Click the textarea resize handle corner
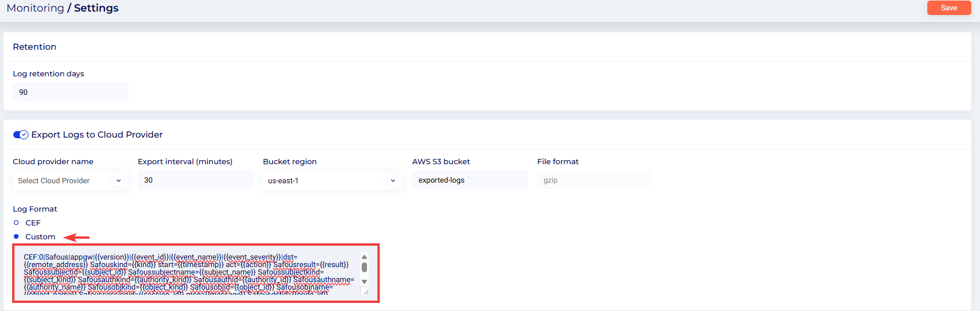The image size is (980, 311). (x=365, y=292)
